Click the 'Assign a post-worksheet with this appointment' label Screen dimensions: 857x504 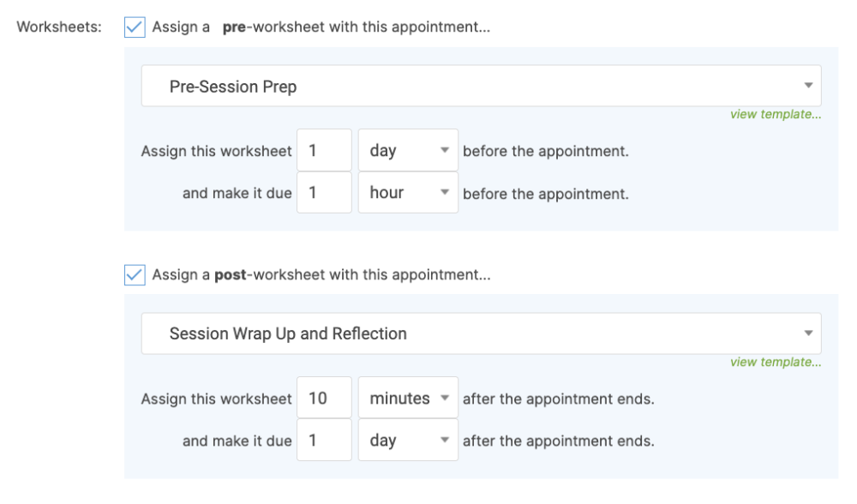coord(321,275)
